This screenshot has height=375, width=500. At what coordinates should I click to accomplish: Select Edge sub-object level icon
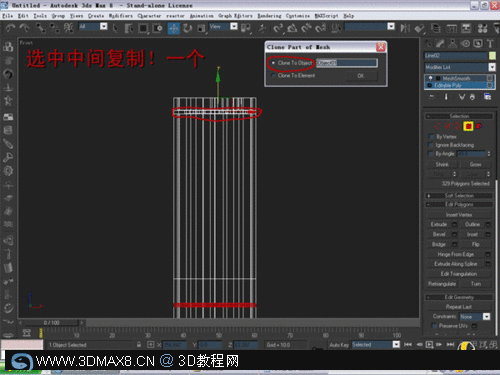click(x=447, y=126)
